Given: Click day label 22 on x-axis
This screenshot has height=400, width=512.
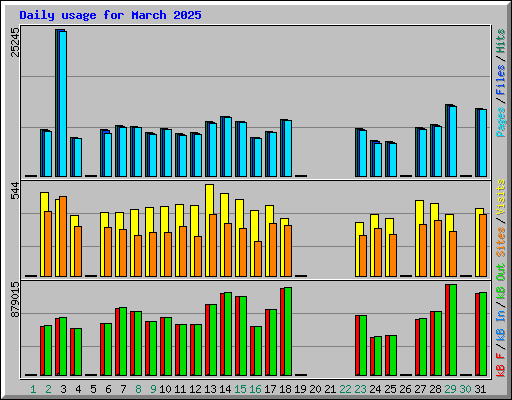Looking at the screenshot, I should tap(345, 389).
